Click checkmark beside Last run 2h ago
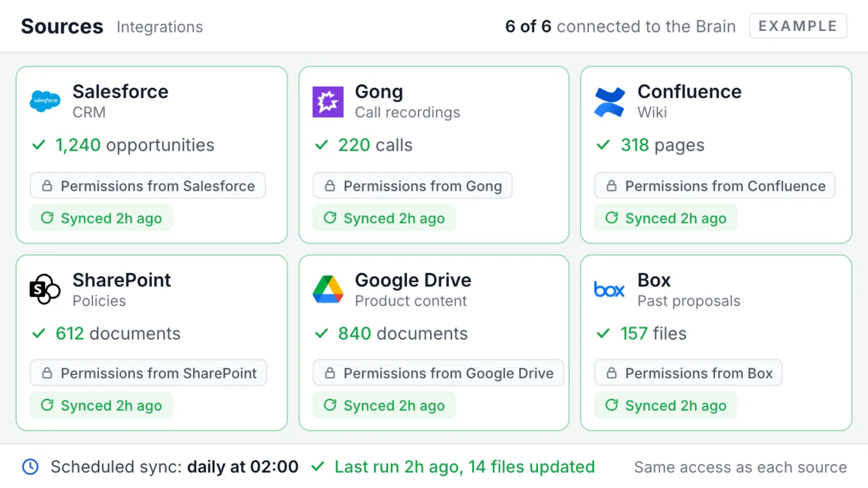The image size is (868, 488). click(x=318, y=466)
